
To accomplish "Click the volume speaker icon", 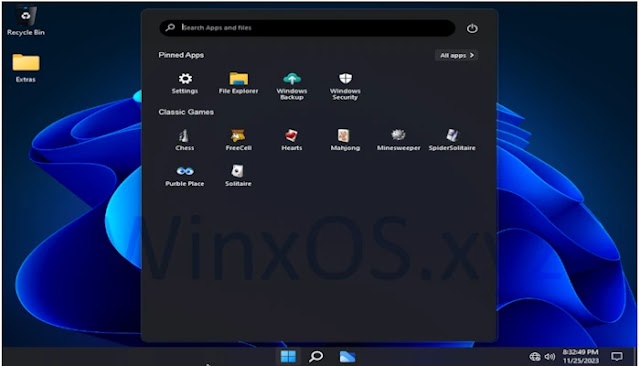I will coord(550,357).
